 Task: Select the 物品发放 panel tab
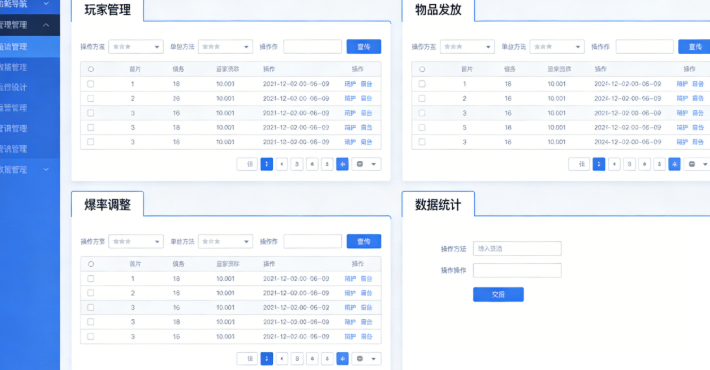tap(438, 10)
